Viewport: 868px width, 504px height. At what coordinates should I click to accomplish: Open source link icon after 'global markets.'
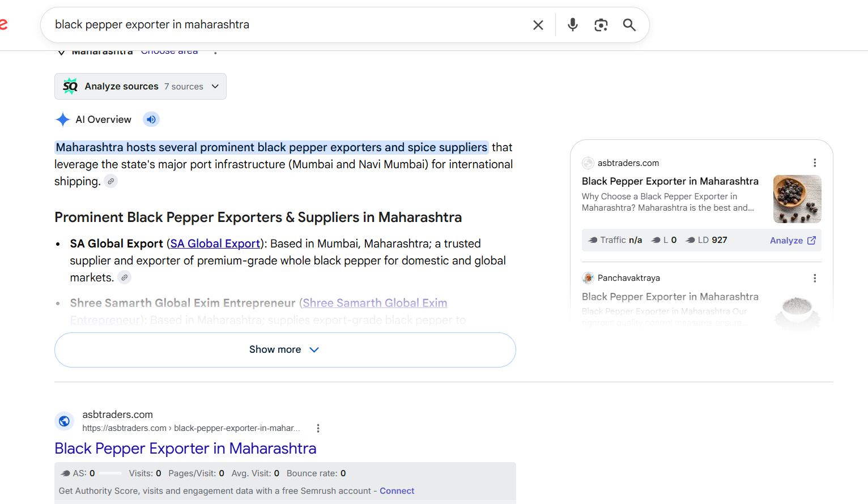tap(125, 277)
